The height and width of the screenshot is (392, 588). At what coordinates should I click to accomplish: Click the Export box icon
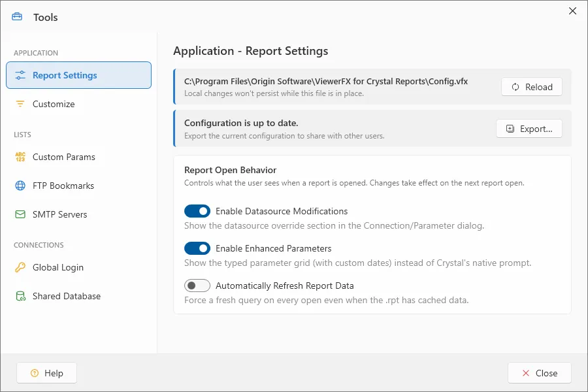(x=510, y=129)
